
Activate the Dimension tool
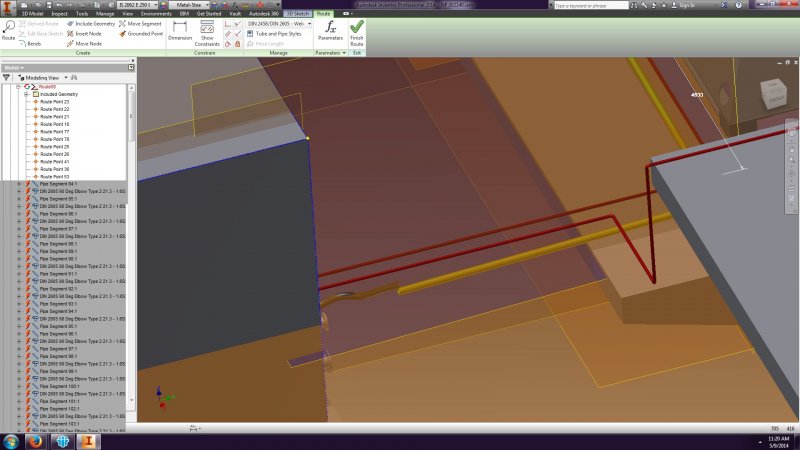pyautogui.click(x=180, y=33)
